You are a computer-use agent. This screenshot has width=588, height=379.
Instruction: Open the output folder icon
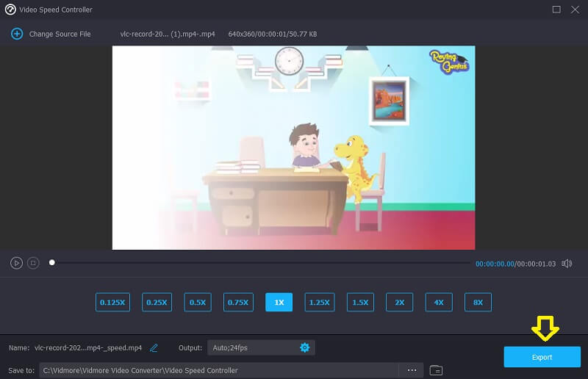click(x=436, y=370)
